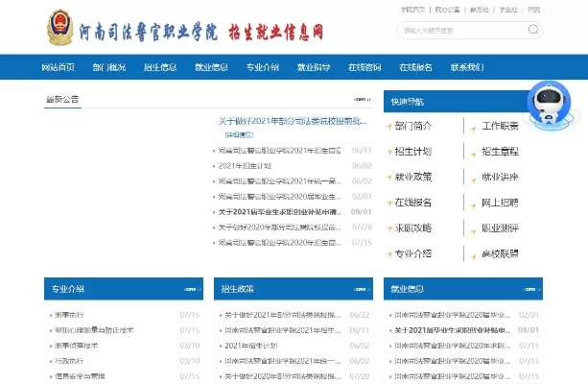Open 关于做好2020年部分司法类院校 in 最新公告 list
588x384 pixels.
tap(280, 228)
